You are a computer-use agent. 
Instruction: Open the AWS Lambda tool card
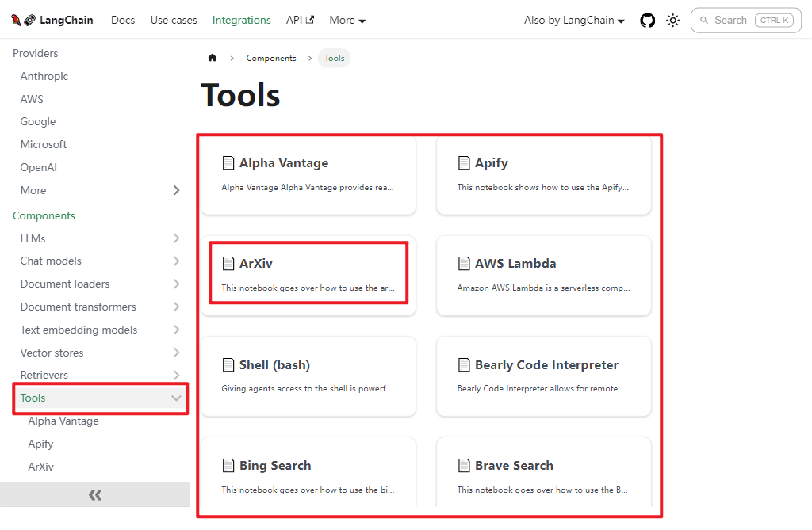(544, 274)
